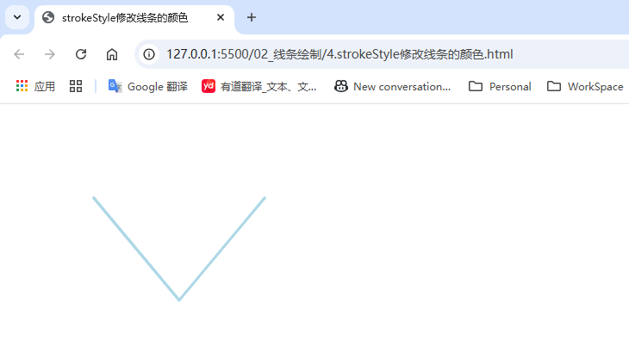
Task: Close the strokeStyle tab
Action: pyautogui.click(x=221, y=17)
